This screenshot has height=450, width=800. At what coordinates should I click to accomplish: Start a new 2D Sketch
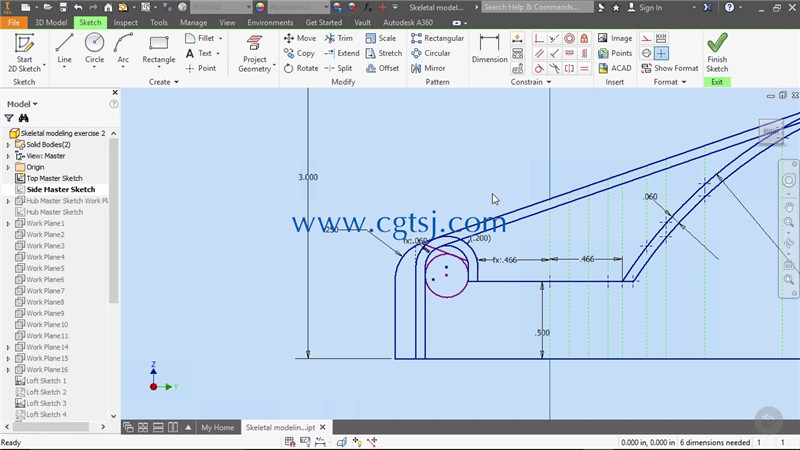click(x=24, y=53)
